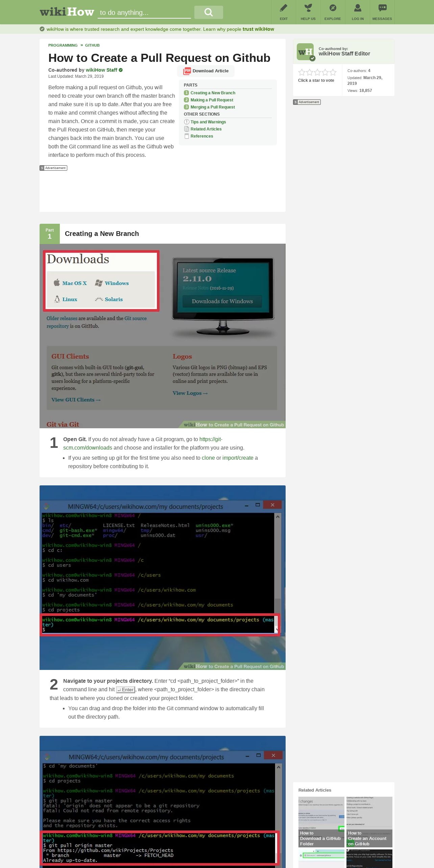This screenshot has width=434, height=868.
Task: Click the third rating star
Action: tap(317, 72)
